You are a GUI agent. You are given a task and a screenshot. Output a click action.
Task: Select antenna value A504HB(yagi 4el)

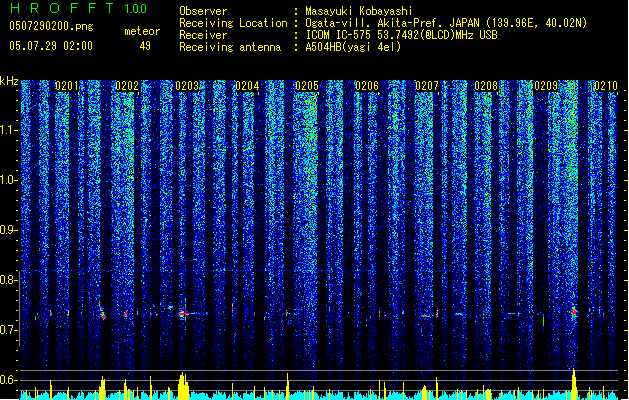click(353, 47)
